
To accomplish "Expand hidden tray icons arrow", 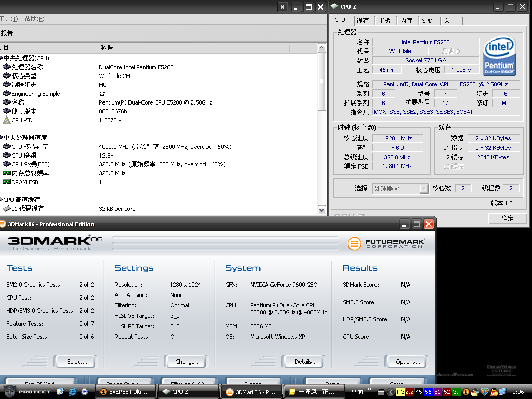I will [391, 392].
